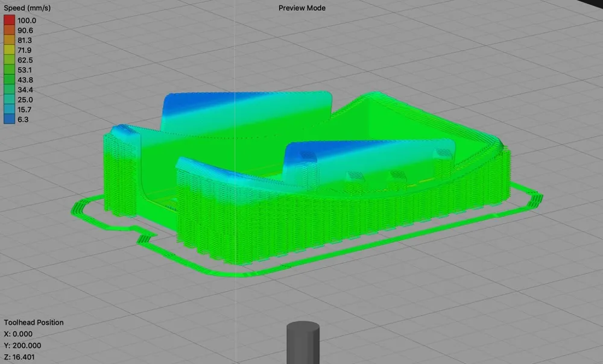The image size is (603, 364).
Task: Click the green skirt outline around model
Action: pos(306,231)
